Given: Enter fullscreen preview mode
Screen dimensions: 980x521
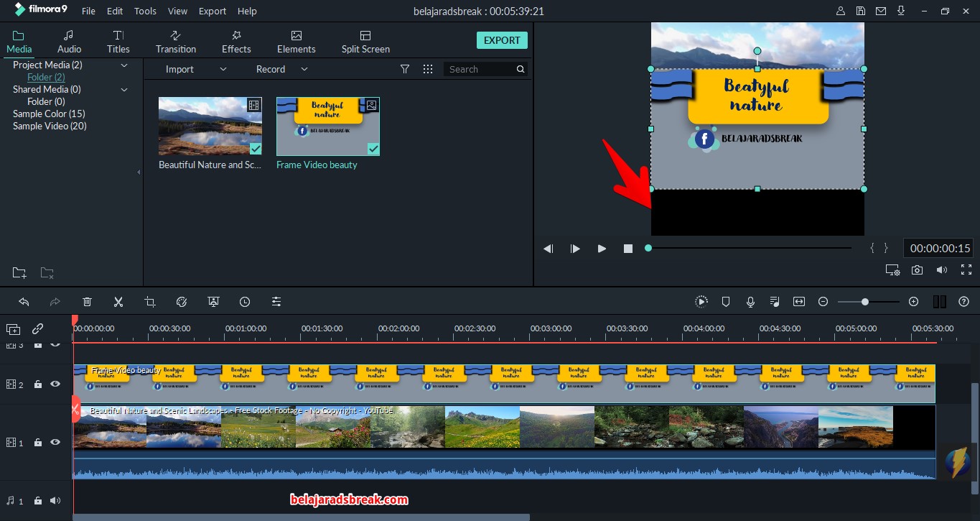Looking at the screenshot, I should point(966,270).
